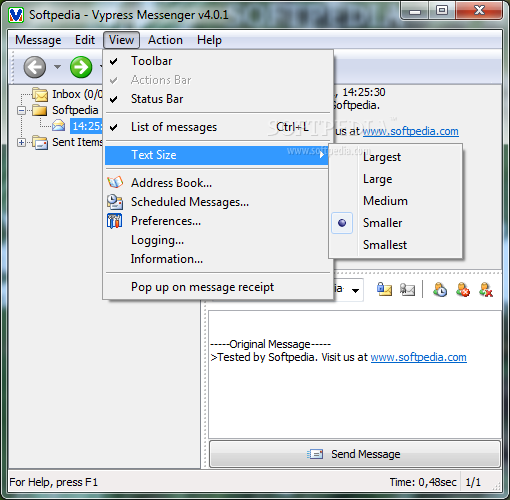
Task: Open Preferences from View menu
Action: tap(218, 221)
